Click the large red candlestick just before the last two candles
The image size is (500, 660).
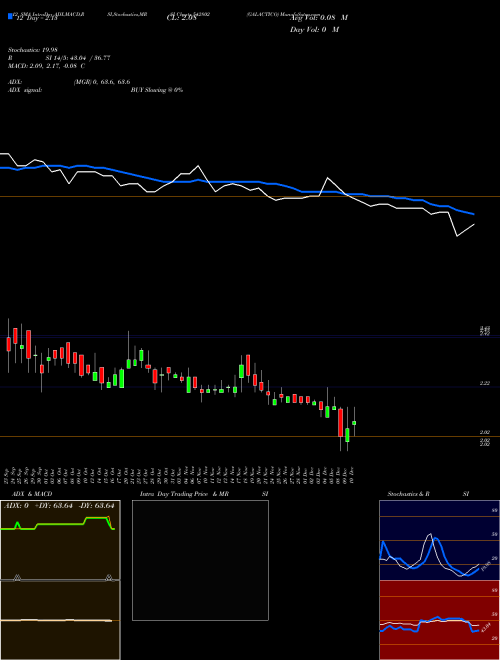(x=340, y=422)
